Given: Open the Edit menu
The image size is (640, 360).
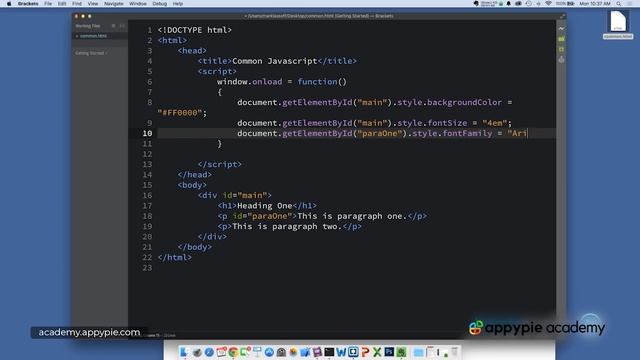Looking at the screenshot, I should coord(62,4).
